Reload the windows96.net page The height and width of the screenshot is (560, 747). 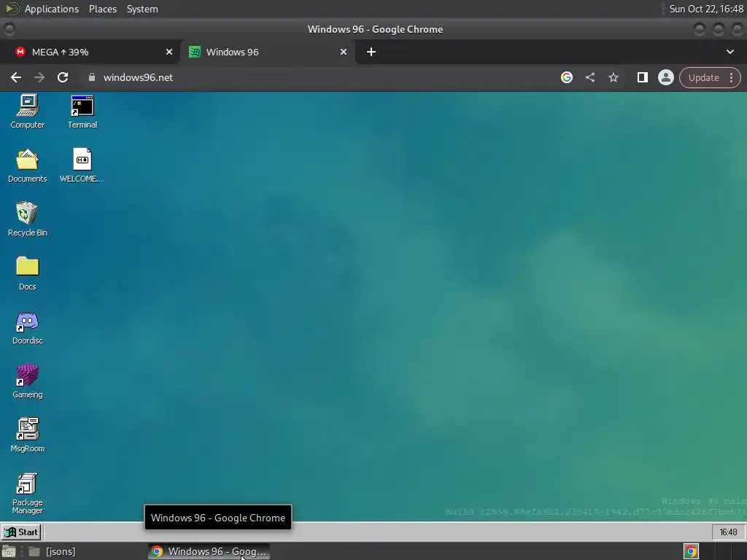tap(63, 77)
